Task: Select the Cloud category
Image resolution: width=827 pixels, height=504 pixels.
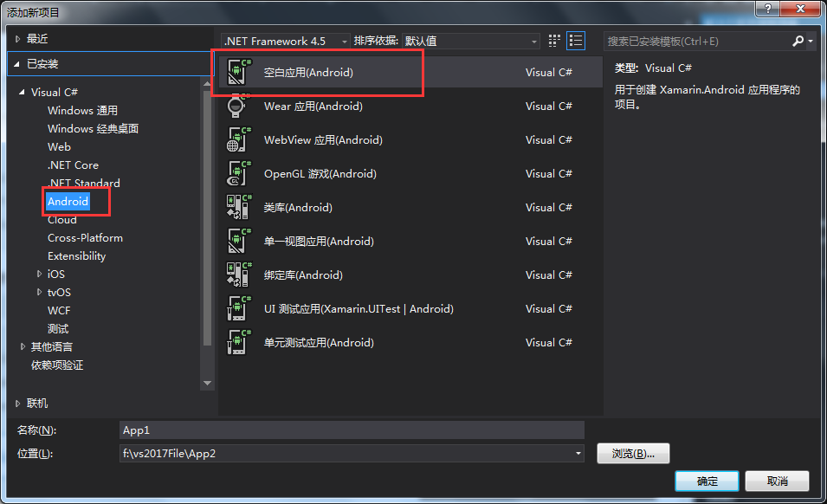Action: tap(61, 220)
